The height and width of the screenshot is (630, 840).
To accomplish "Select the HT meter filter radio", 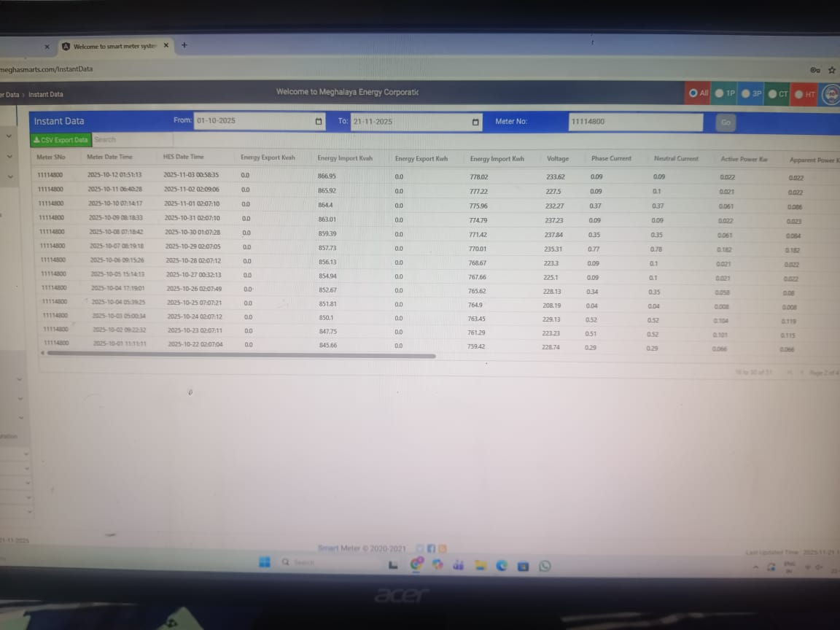I will pos(798,94).
